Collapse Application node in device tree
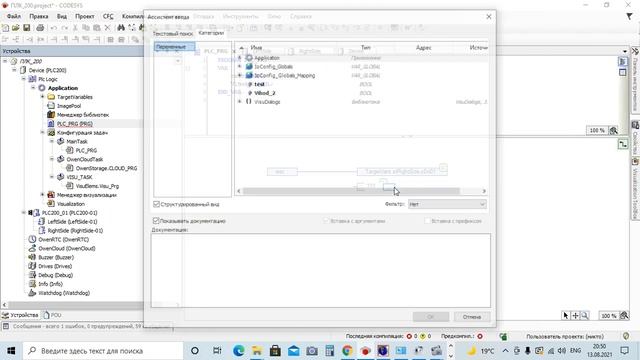 coord(33,88)
